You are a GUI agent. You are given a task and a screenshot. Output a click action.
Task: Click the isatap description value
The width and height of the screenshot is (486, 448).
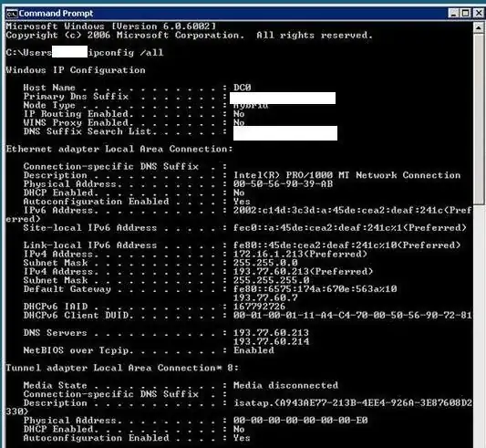(353, 402)
